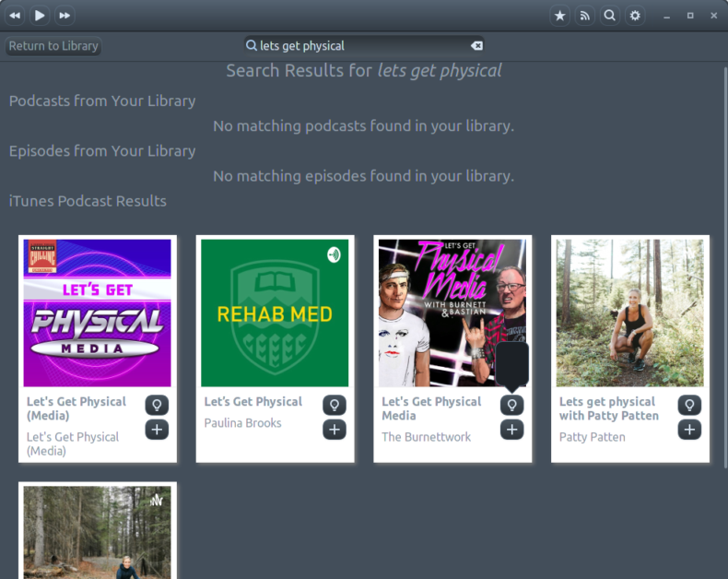Skip backward with the rewind button
The height and width of the screenshot is (579, 728).
pyautogui.click(x=15, y=16)
